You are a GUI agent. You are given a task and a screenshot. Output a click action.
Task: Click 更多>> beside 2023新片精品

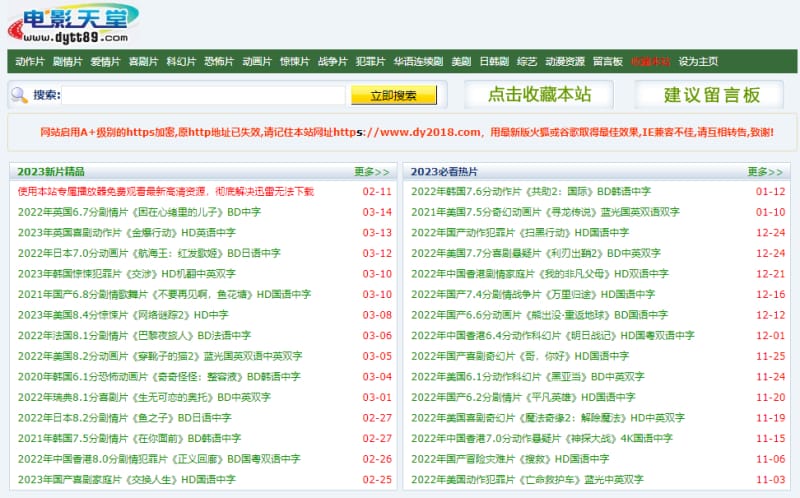point(372,172)
